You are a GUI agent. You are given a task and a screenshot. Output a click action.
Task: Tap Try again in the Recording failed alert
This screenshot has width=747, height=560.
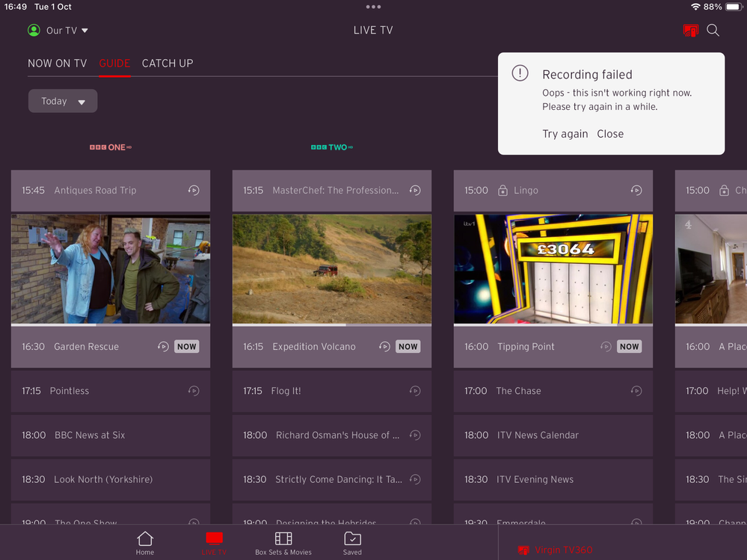pos(565,134)
